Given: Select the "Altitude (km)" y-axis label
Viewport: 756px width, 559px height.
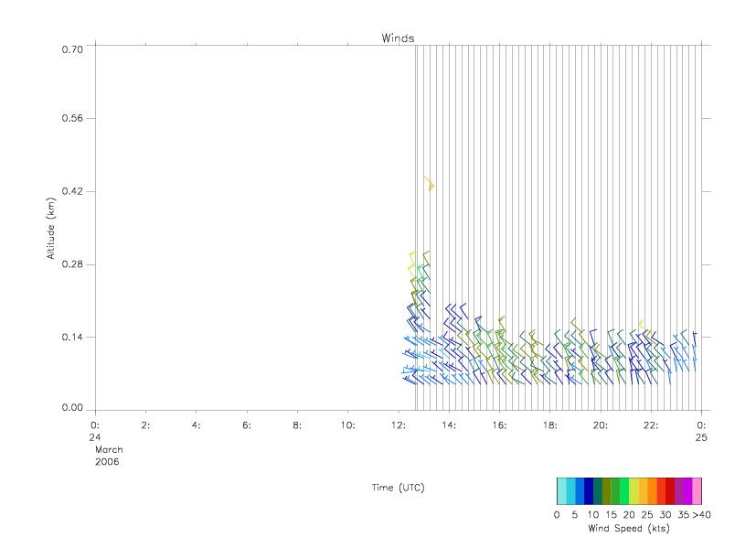Looking at the screenshot, I should [x=50, y=229].
